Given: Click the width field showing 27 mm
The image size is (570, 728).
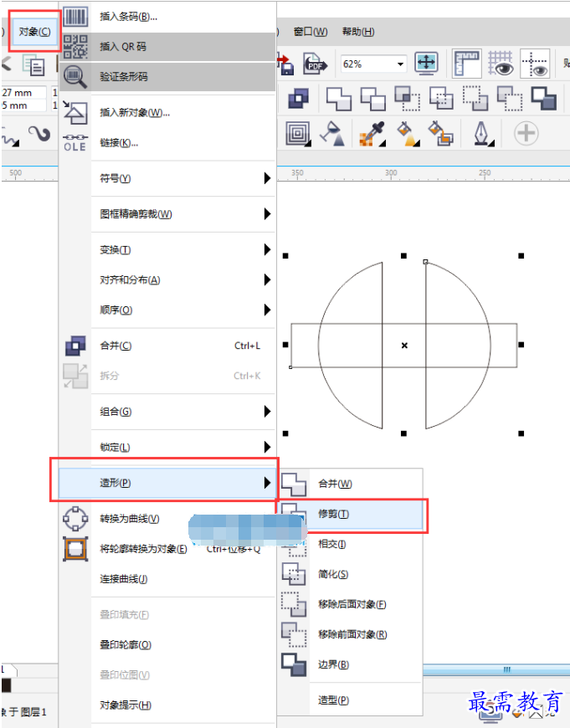Looking at the screenshot, I should click(23, 92).
